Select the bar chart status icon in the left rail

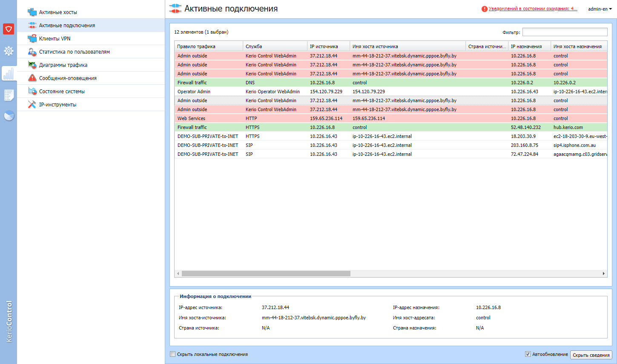pos(9,74)
